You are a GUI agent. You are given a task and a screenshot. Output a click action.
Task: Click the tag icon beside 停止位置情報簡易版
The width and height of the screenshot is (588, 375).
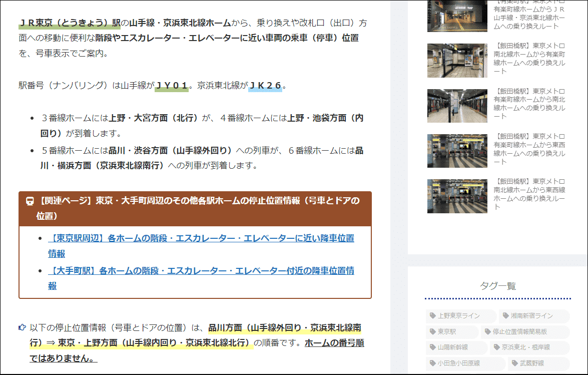click(x=488, y=332)
